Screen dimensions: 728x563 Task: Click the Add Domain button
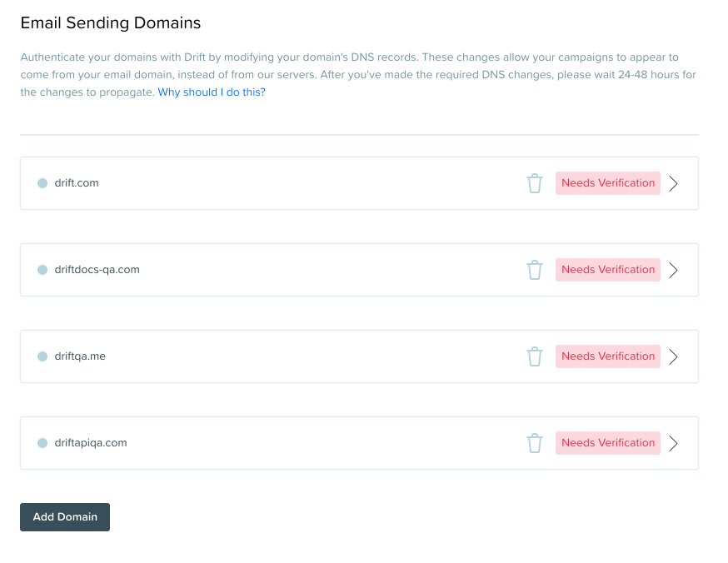[65, 517]
